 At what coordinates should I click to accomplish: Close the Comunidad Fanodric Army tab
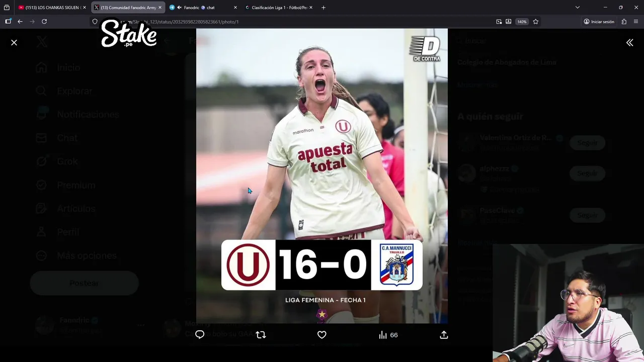click(160, 8)
